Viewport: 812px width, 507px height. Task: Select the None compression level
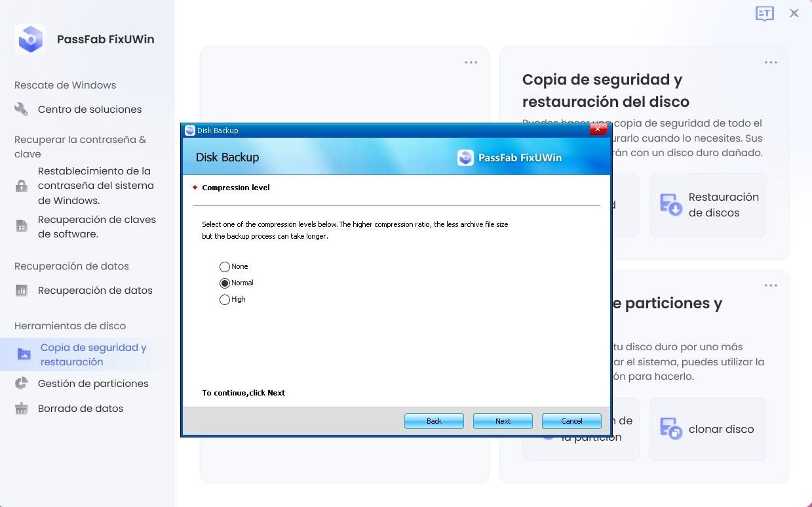225,266
